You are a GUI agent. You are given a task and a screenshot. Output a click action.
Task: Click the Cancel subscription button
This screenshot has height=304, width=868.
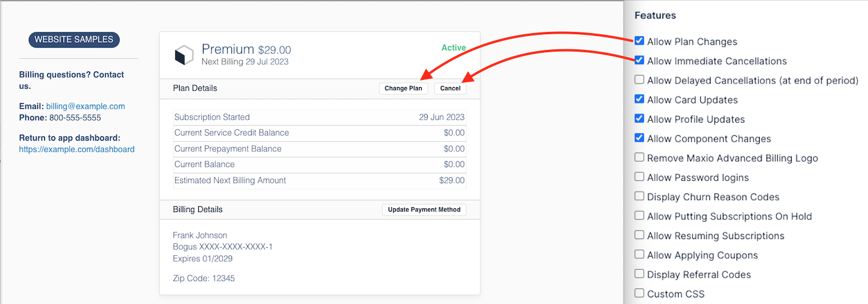(x=450, y=88)
